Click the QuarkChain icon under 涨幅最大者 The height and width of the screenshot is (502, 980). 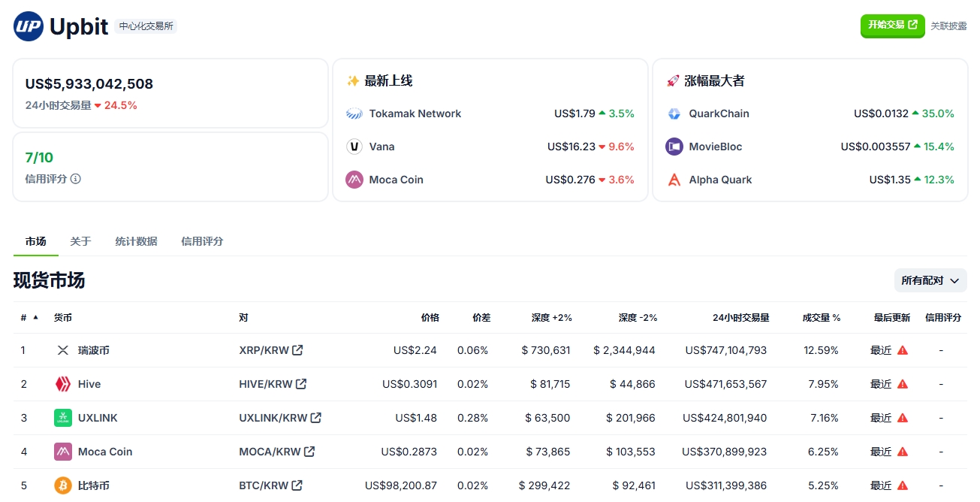coord(675,113)
